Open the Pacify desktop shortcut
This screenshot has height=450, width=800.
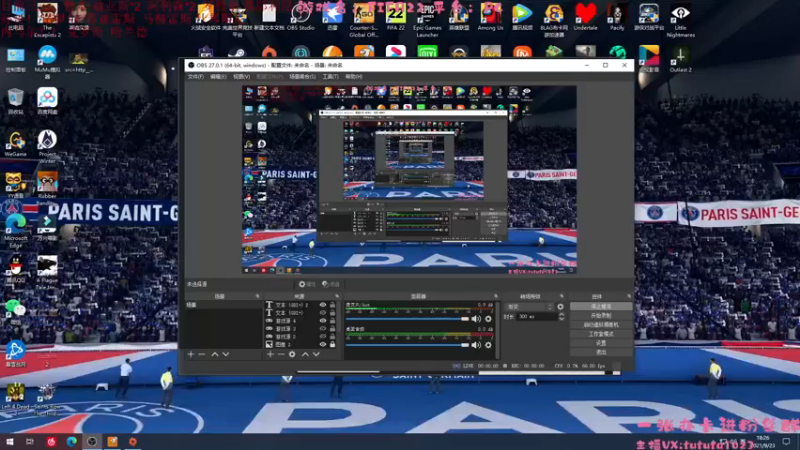click(617, 16)
